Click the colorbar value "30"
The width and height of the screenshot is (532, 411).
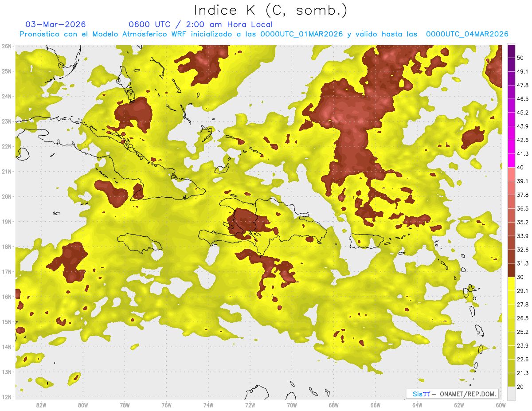[520, 277]
